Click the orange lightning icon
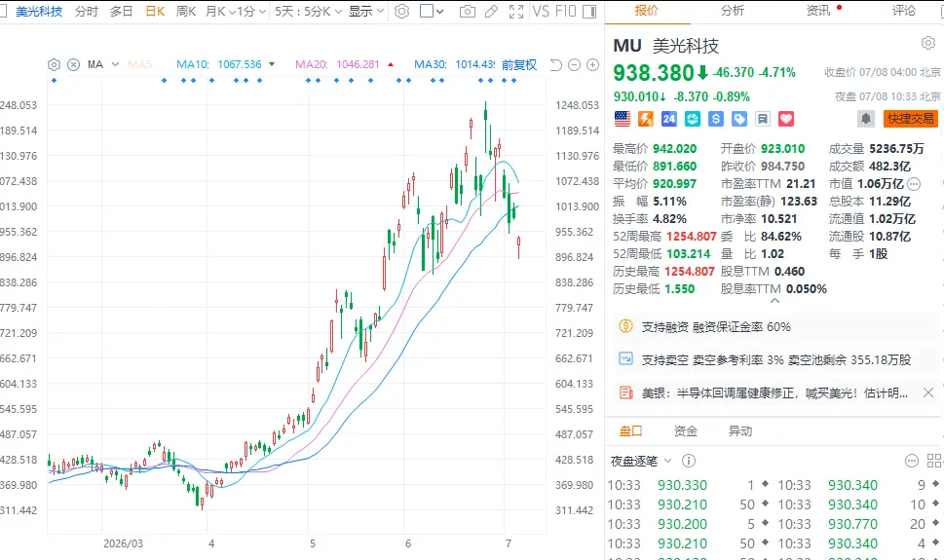This screenshot has width=944, height=560. tap(645, 119)
